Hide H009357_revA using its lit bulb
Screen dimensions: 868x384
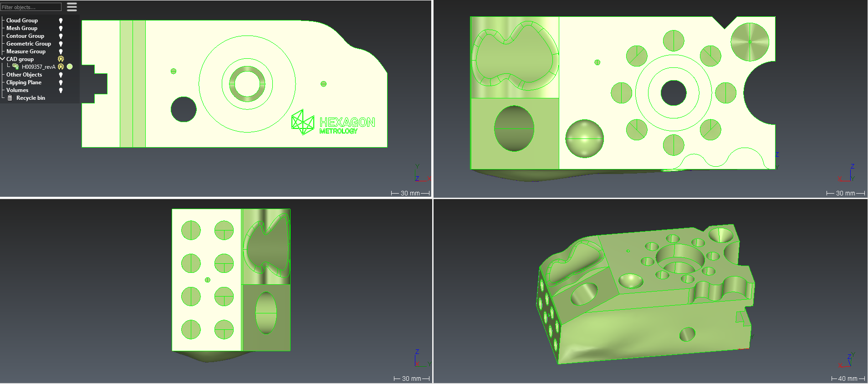coord(61,67)
